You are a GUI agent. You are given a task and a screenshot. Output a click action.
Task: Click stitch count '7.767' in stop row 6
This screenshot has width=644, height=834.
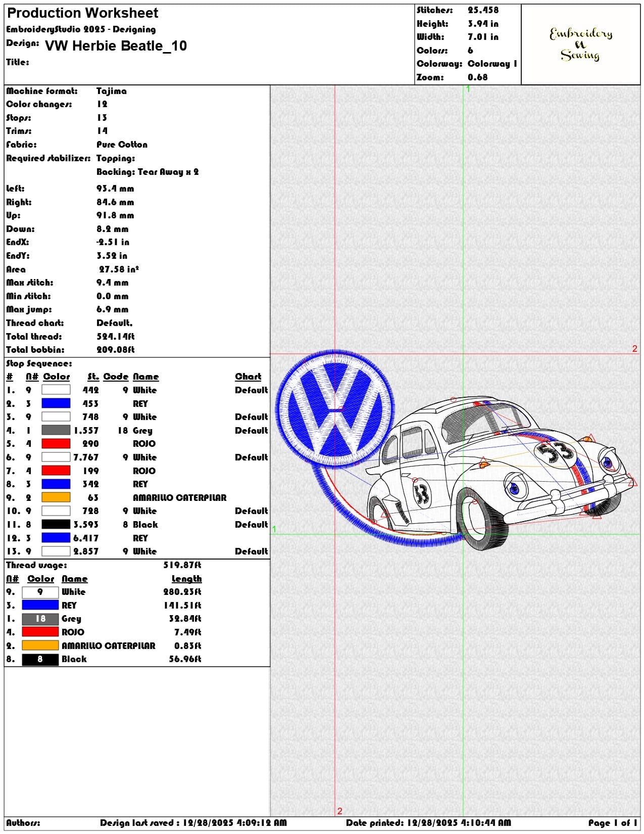(86, 457)
